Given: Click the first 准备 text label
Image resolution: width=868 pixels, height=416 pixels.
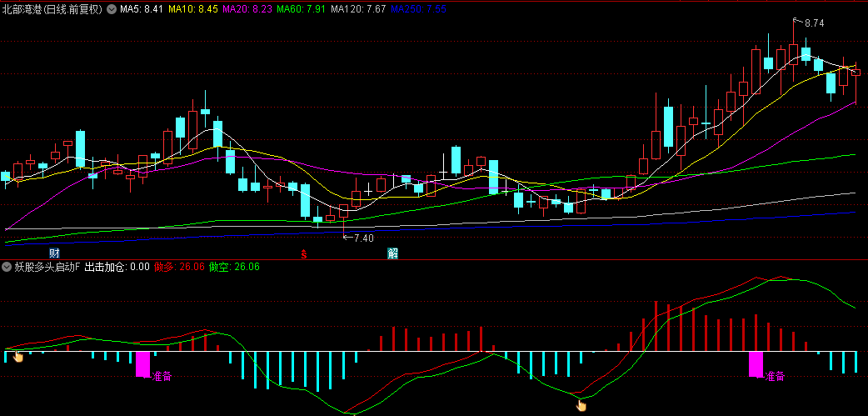Looking at the screenshot, I should point(162,376).
